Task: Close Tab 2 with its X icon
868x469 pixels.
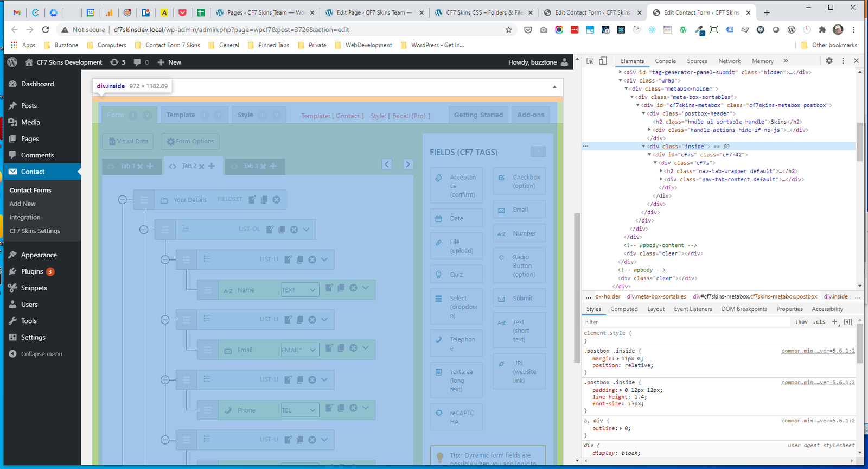Action: coord(202,167)
